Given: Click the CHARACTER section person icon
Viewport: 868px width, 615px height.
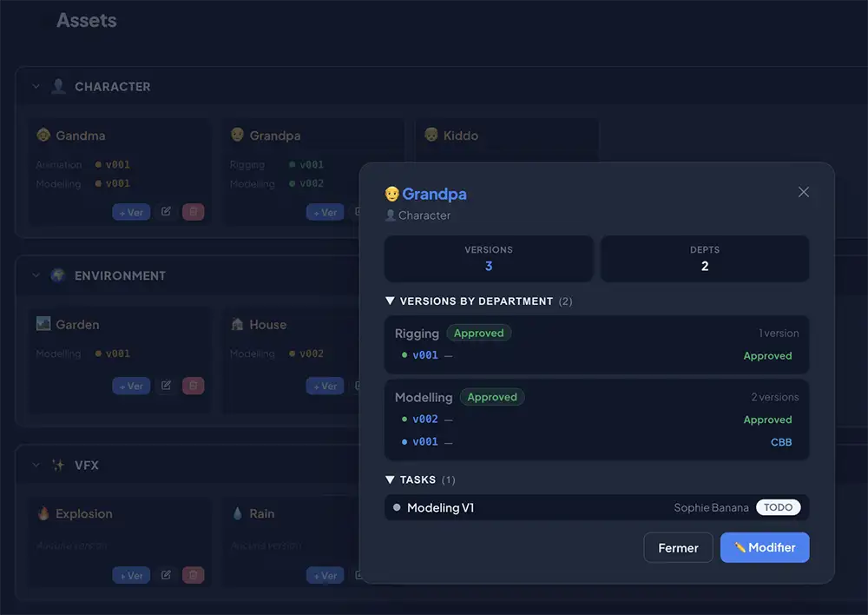Looking at the screenshot, I should tap(57, 86).
